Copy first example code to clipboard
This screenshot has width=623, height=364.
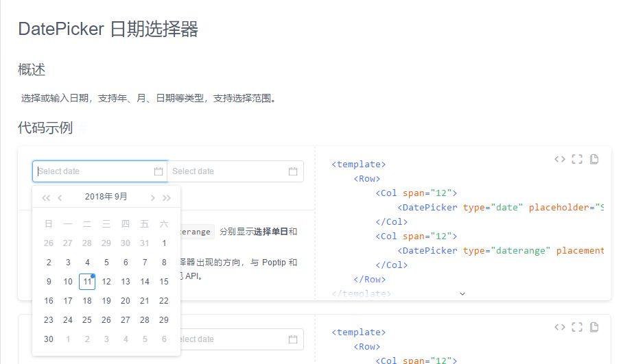pos(594,159)
